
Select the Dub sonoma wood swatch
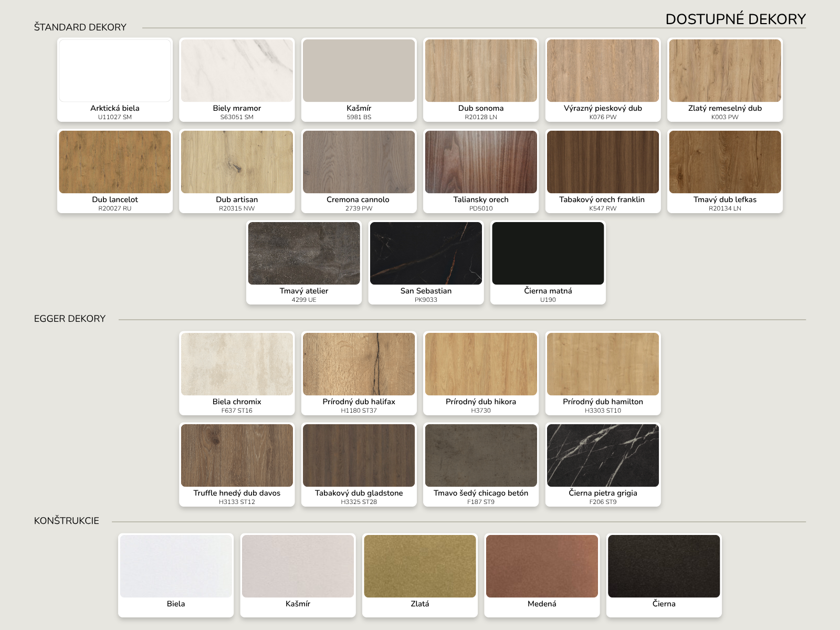[x=481, y=80]
